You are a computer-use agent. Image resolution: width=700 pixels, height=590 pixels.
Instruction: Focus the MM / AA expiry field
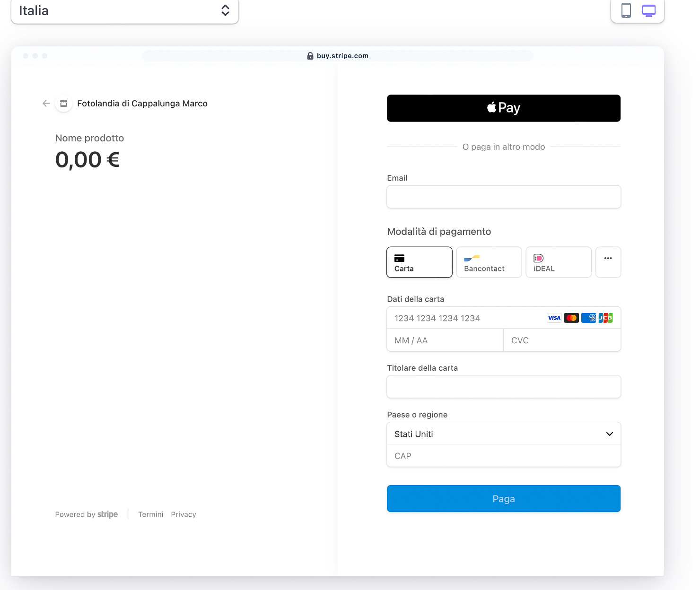(445, 340)
